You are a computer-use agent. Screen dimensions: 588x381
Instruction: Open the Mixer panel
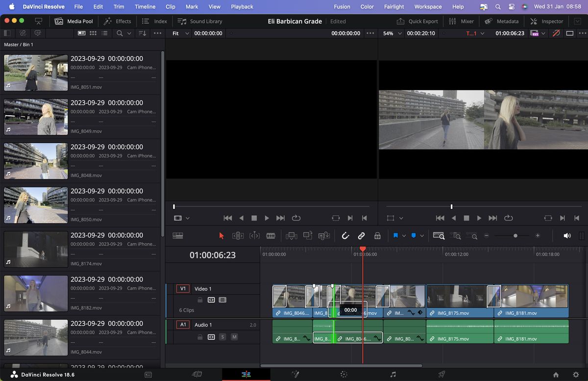(x=461, y=21)
